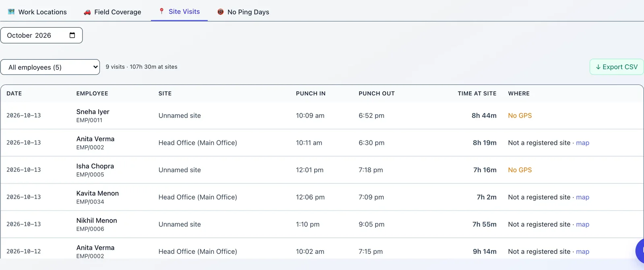
Task: Click the 8h 19m time at site value
Action: (x=485, y=143)
